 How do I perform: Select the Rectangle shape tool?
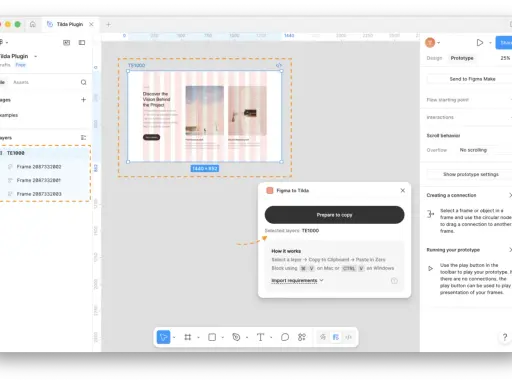[212, 337]
